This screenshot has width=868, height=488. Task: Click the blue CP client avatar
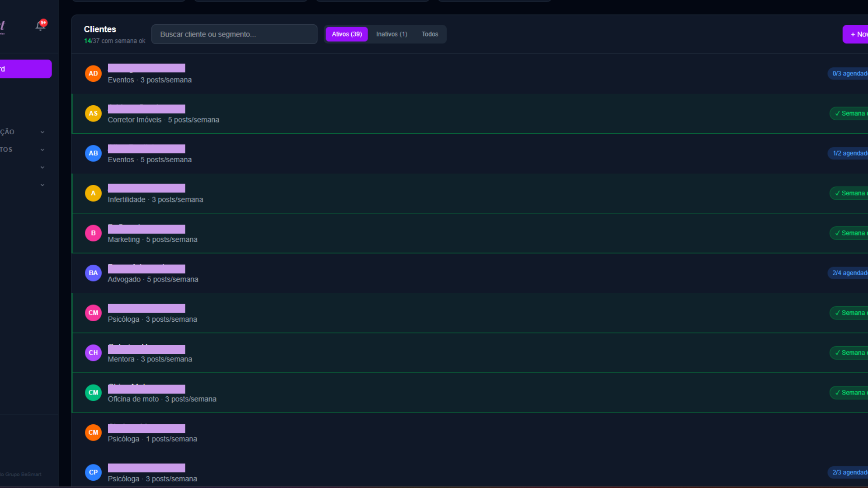pos(93,472)
